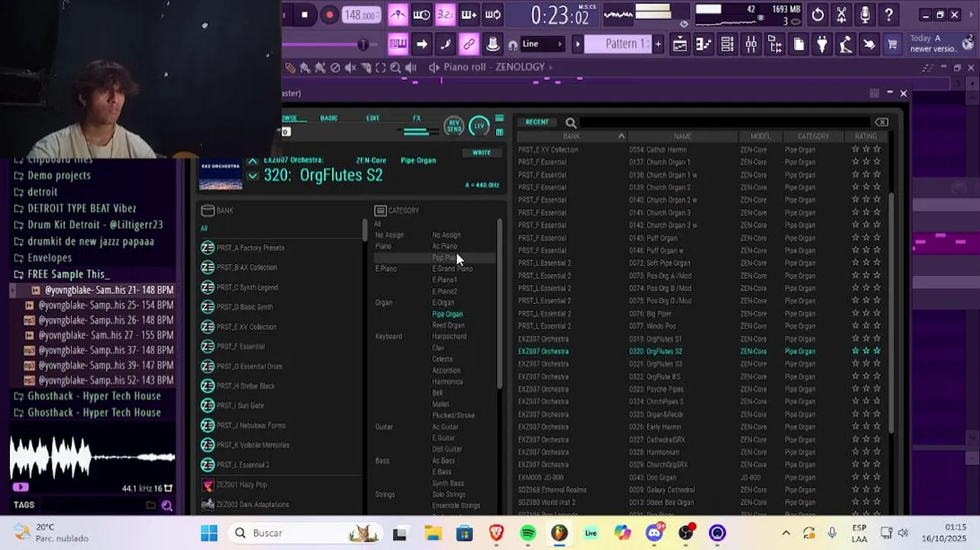Clear the search with X icon

pyautogui.click(x=882, y=122)
